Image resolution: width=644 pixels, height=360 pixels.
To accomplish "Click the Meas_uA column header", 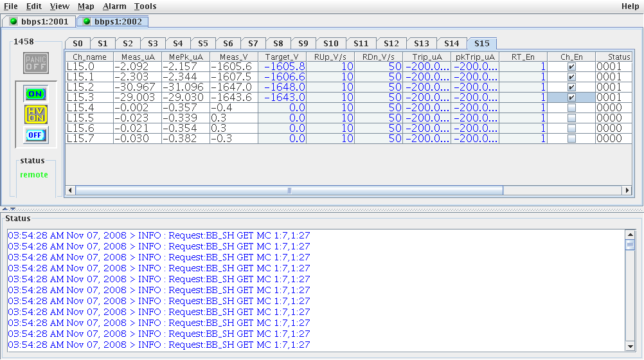I will [x=138, y=57].
